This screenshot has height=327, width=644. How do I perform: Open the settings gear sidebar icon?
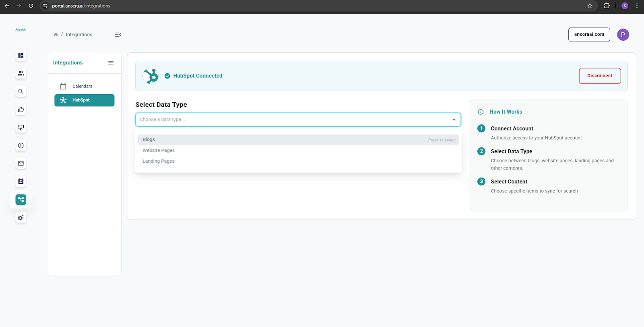click(21, 217)
